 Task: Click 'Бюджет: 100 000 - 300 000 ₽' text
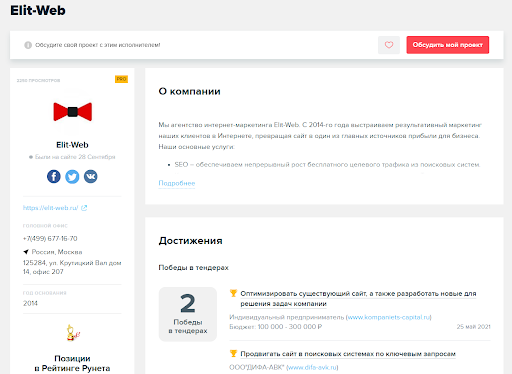pos(276,327)
